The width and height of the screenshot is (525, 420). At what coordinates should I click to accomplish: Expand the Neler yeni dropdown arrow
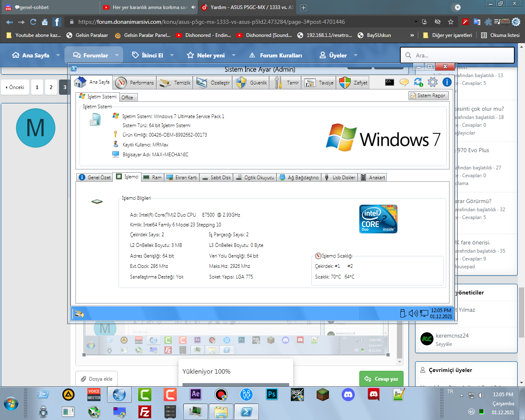(x=234, y=55)
